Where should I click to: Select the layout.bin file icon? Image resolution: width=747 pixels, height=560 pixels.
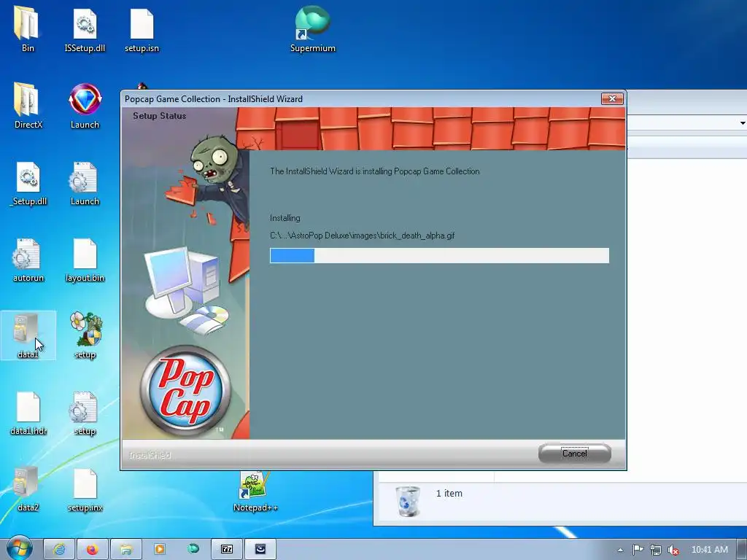click(x=85, y=260)
